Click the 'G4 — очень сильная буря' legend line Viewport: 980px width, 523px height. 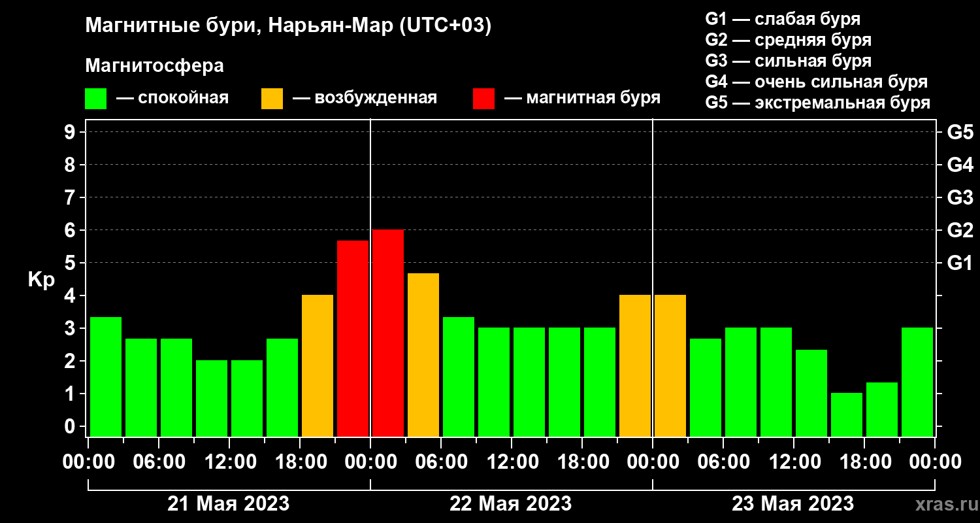click(x=816, y=82)
